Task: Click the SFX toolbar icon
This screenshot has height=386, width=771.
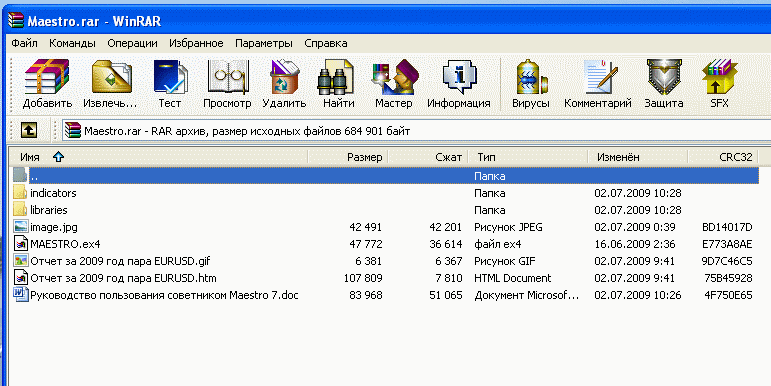Action: coord(719,77)
